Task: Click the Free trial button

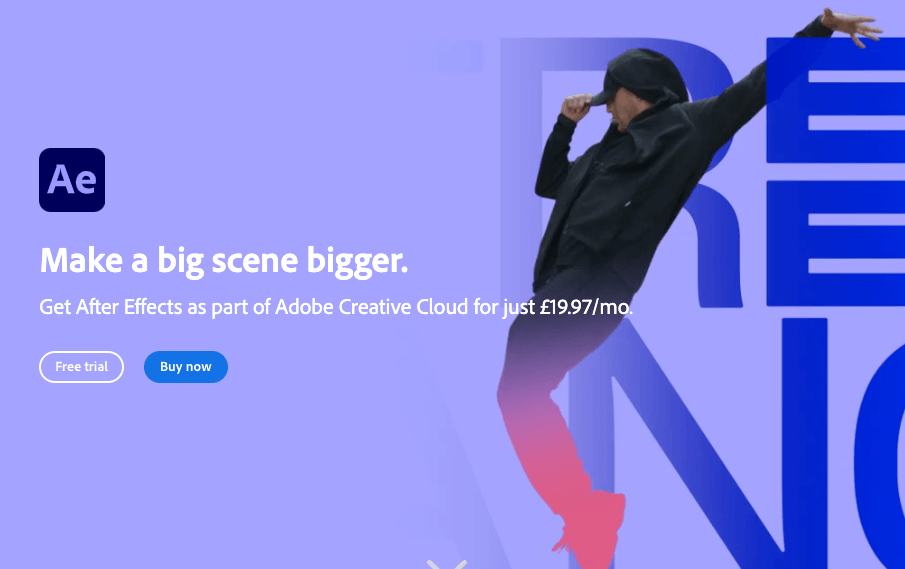Action: (81, 367)
